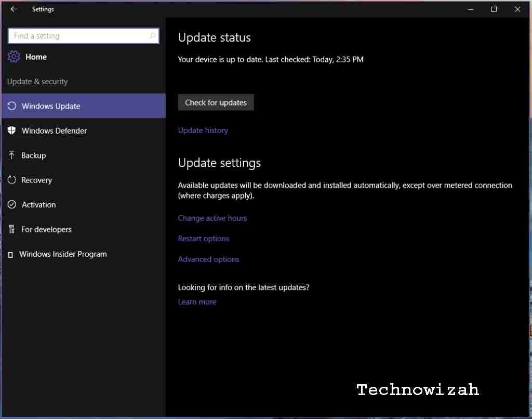Click the 'Update & security' label
The image size is (532, 419).
[x=37, y=82]
